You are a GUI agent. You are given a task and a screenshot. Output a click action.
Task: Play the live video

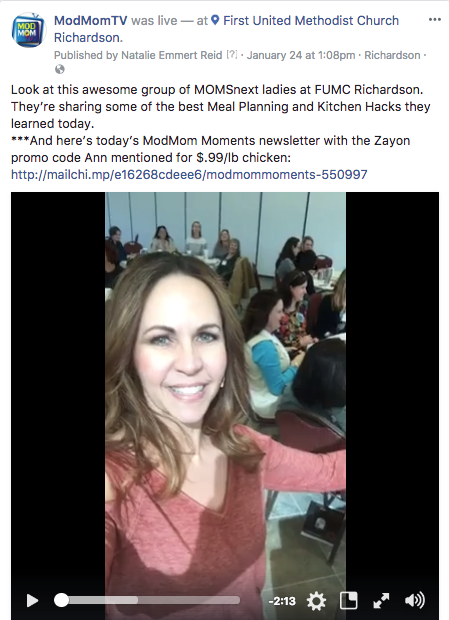32,601
